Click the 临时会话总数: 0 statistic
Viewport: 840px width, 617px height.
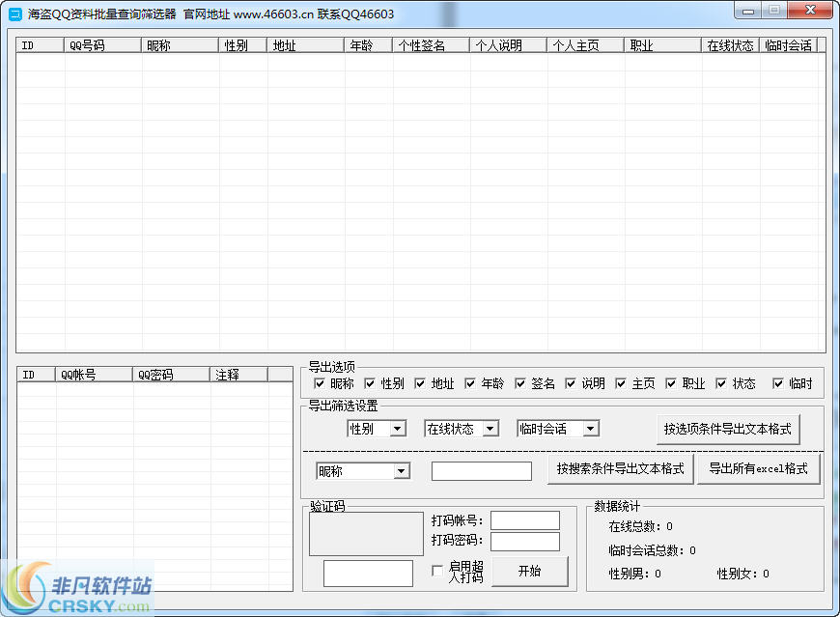(x=653, y=550)
